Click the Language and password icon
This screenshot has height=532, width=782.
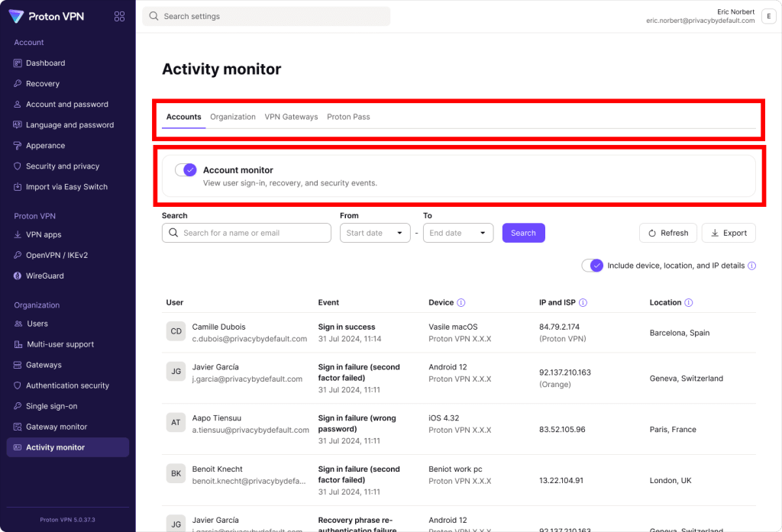click(18, 124)
